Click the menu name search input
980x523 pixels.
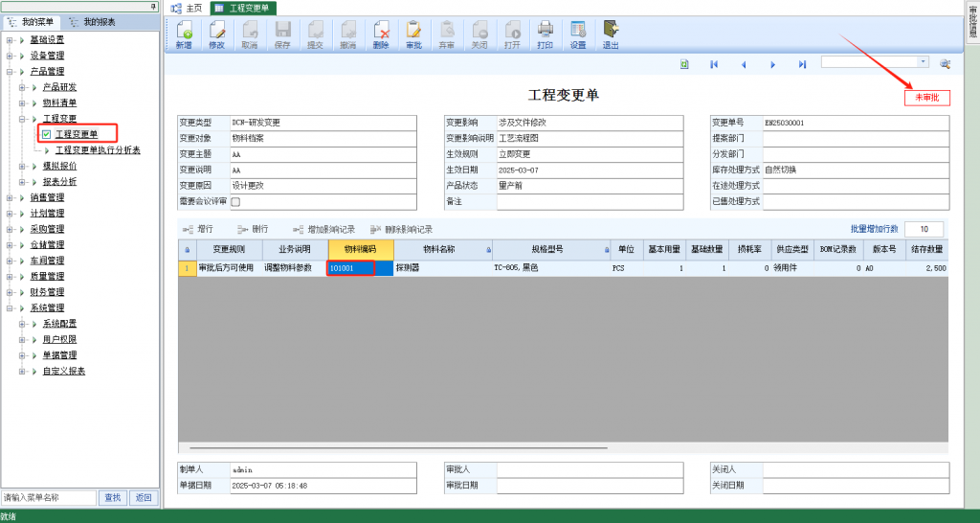pos(49,497)
